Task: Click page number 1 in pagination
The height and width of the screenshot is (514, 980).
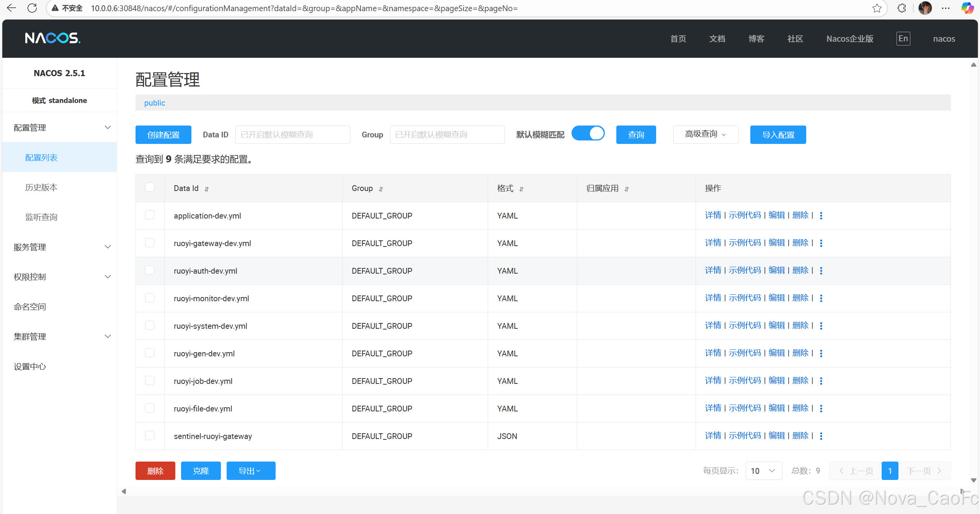Action: coord(890,471)
